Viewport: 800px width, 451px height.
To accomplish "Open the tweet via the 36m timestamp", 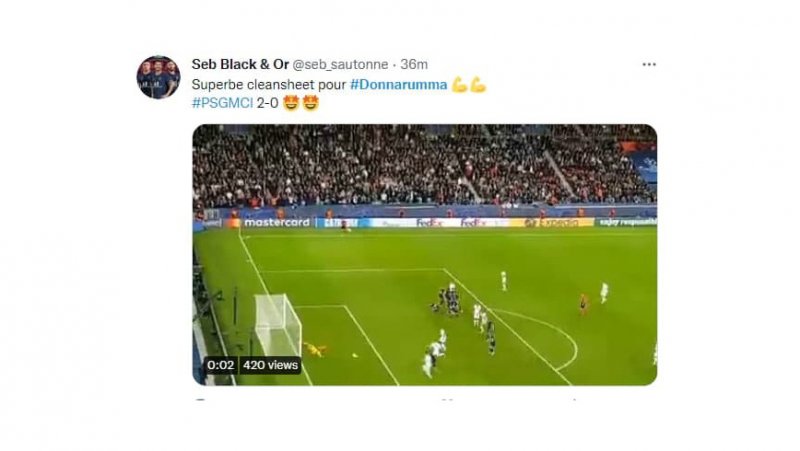I will (414, 64).
